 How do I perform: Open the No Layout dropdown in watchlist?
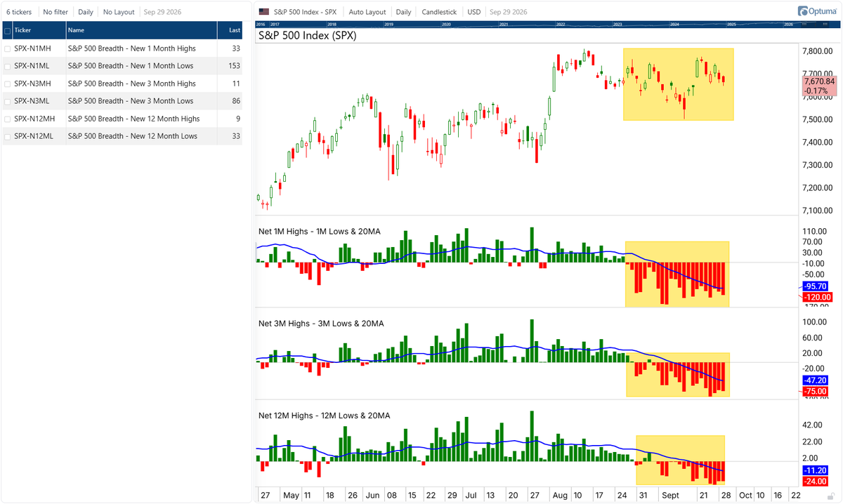(x=118, y=12)
